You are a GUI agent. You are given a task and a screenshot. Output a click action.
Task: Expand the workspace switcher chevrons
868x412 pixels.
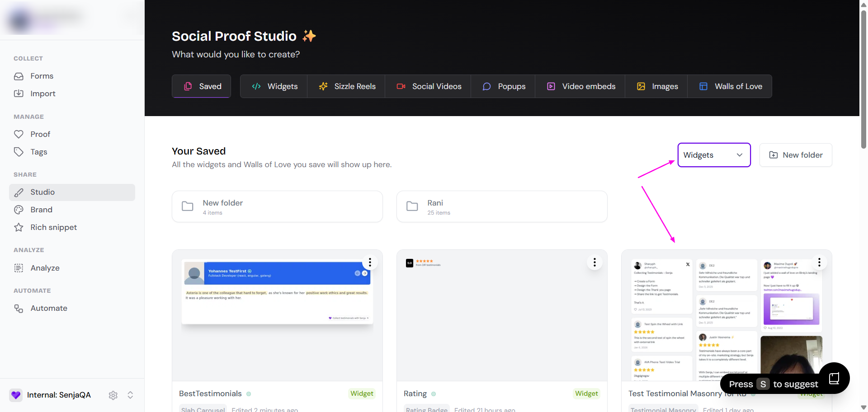point(130,395)
